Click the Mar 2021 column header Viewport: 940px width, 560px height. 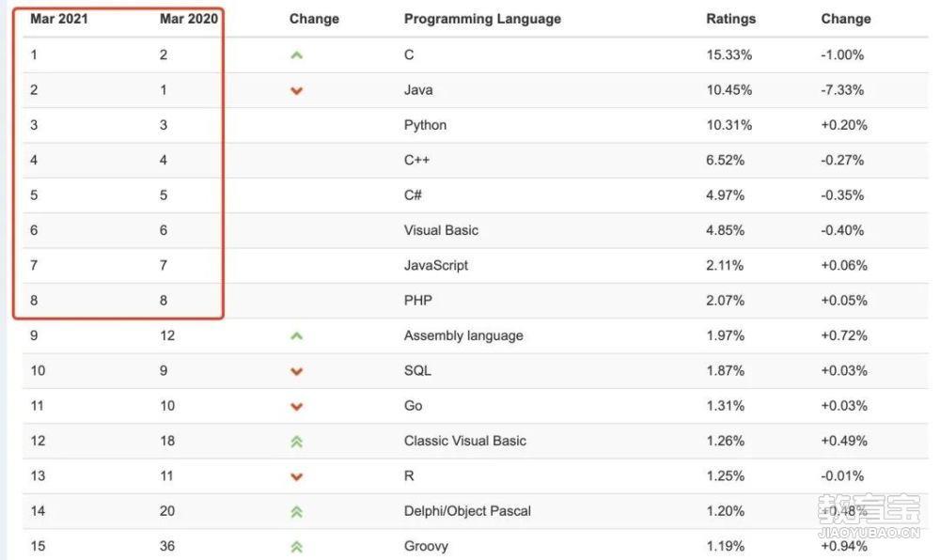pyautogui.click(x=58, y=19)
